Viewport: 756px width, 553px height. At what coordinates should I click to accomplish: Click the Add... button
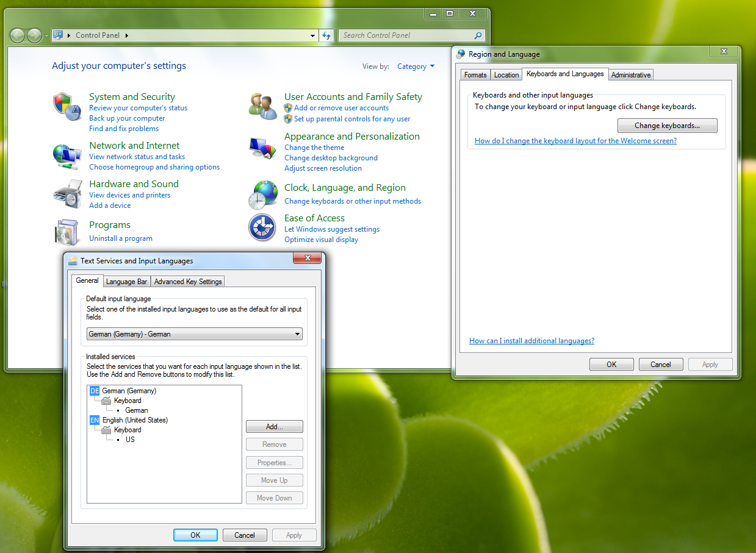pyautogui.click(x=275, y=427)
